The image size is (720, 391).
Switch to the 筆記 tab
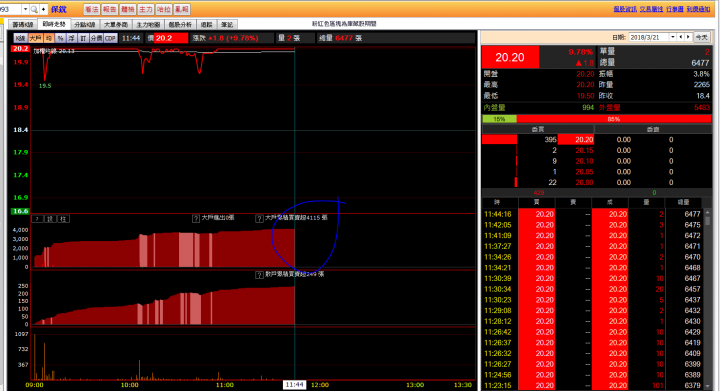(227, 24)
